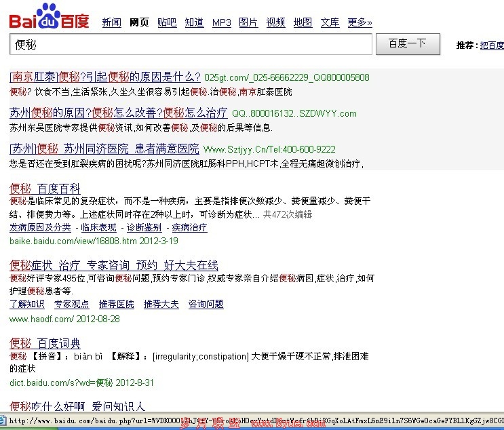The image size is (504, 430).
Task: Click the 发病原因及分类 sublink
Action: click(40, 227)
